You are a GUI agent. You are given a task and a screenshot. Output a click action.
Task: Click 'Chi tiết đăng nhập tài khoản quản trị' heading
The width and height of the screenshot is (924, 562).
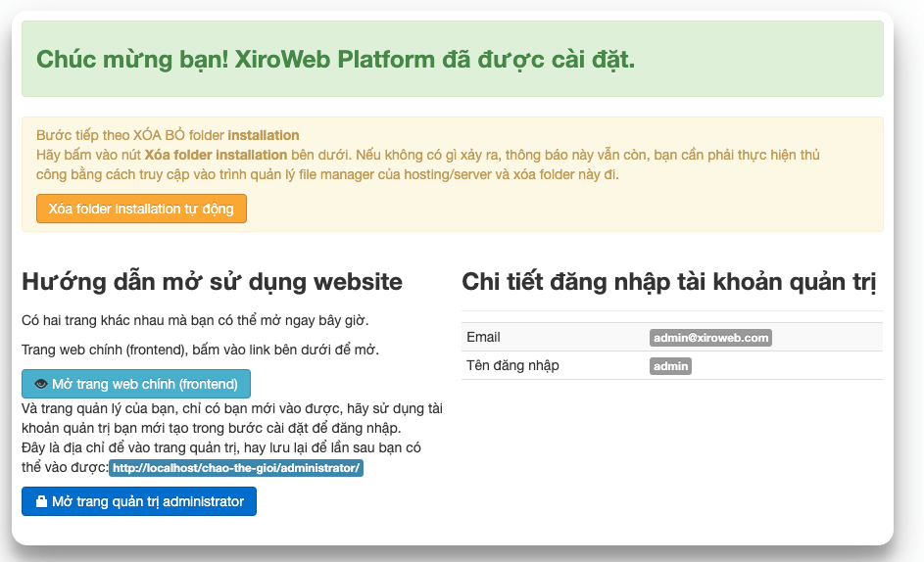(669, 282)
